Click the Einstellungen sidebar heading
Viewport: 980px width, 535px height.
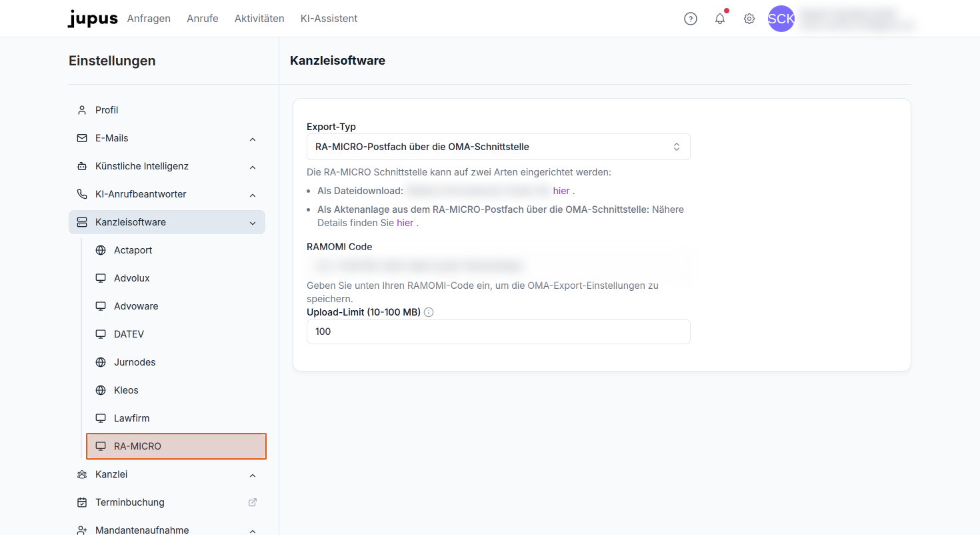coord(112,61)
